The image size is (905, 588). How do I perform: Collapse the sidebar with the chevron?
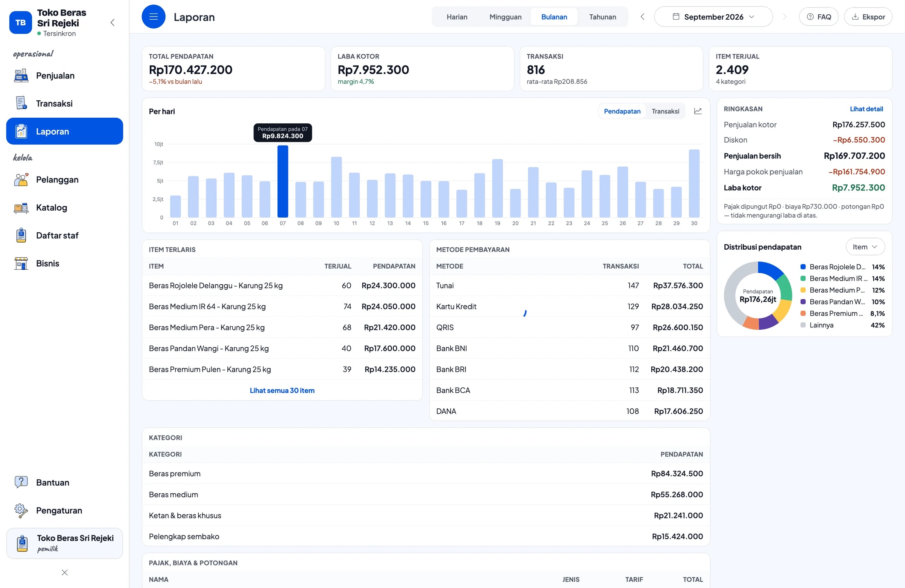pos(112,22)
